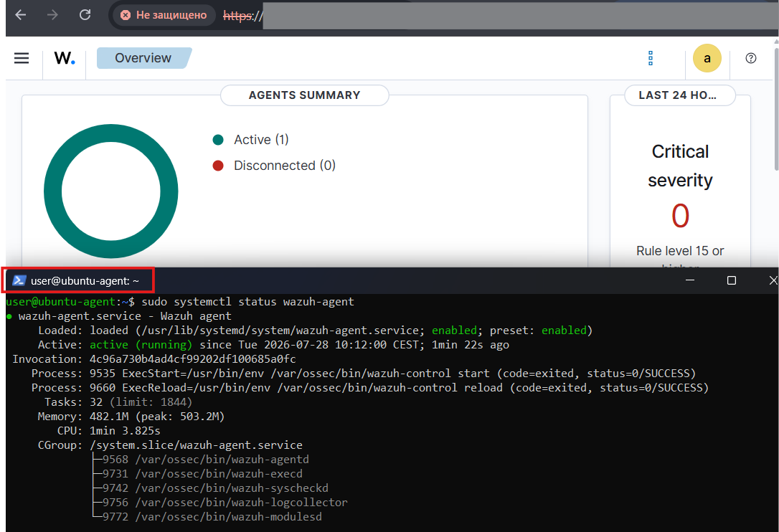
Task: Click the PowerShell icon in terminal title bar
Action: pyautogui.click(x=19, y=280)
